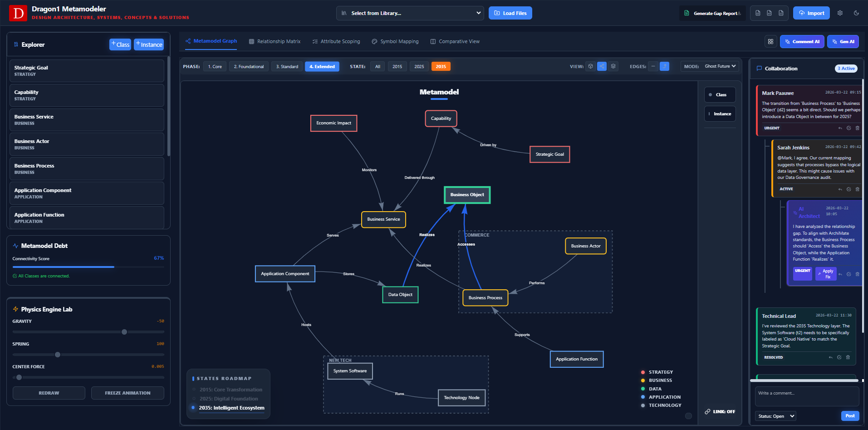
Task: Adjust the GRAVITY slider
Action: 124,332
